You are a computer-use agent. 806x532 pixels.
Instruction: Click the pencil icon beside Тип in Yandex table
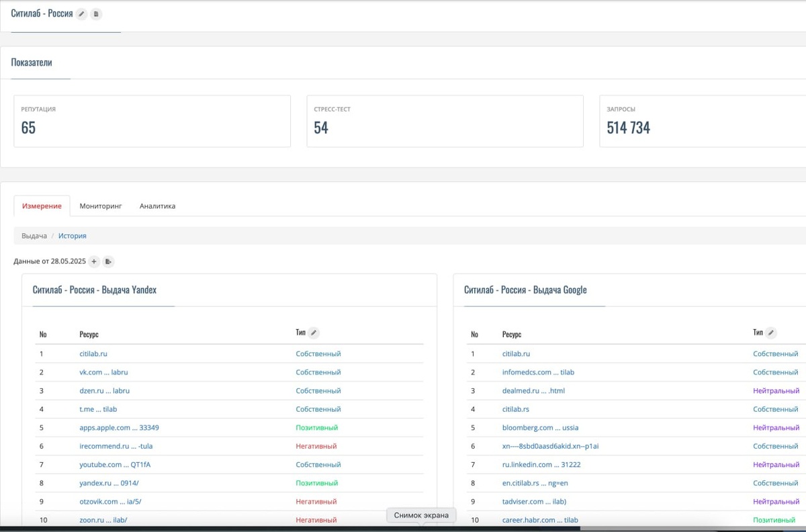(314, 332)
